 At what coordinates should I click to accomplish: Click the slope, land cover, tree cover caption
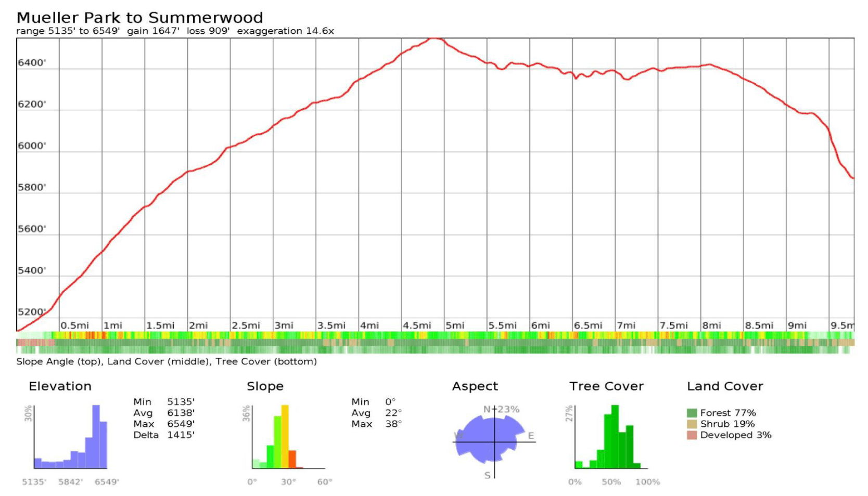click(x=167, y=362)
